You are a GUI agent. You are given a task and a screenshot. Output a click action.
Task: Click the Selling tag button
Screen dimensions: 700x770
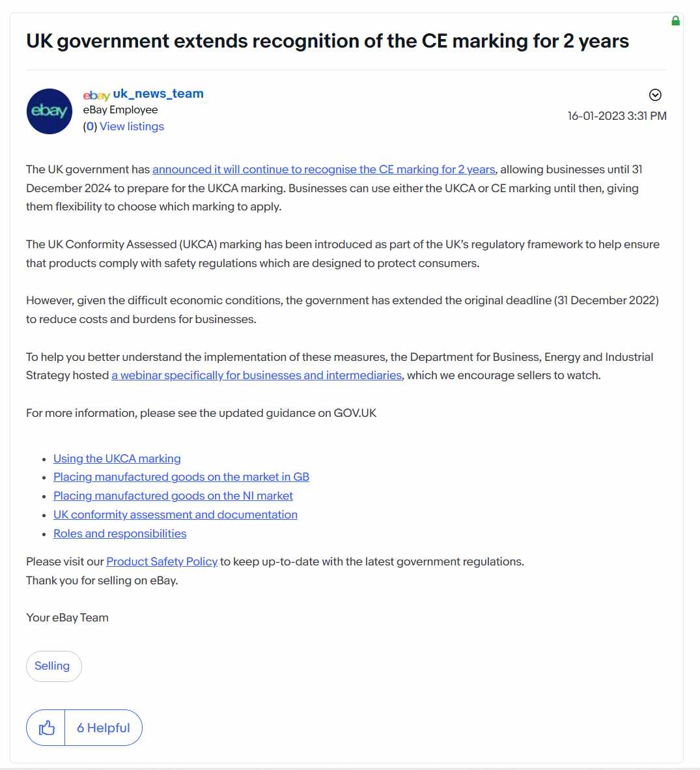[x=53, y=666]
